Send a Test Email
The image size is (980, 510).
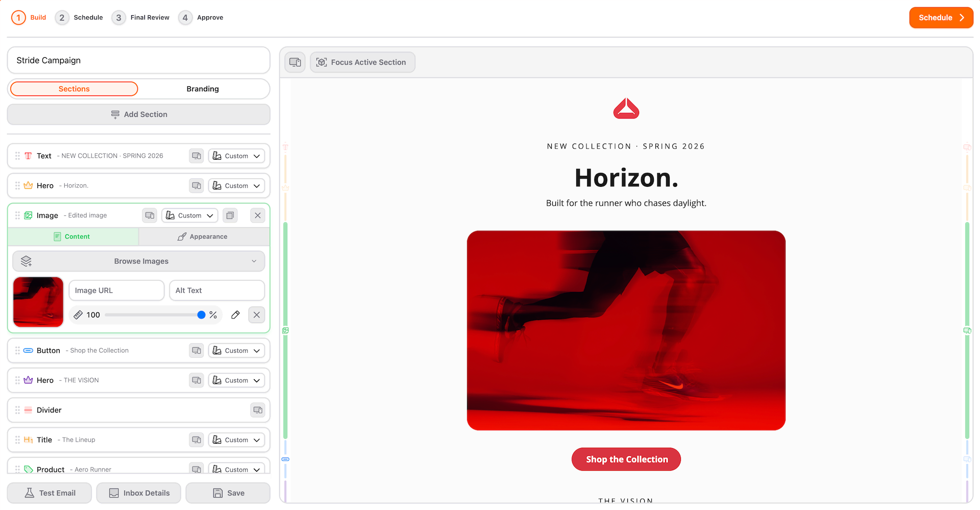[x=50, y=493]
